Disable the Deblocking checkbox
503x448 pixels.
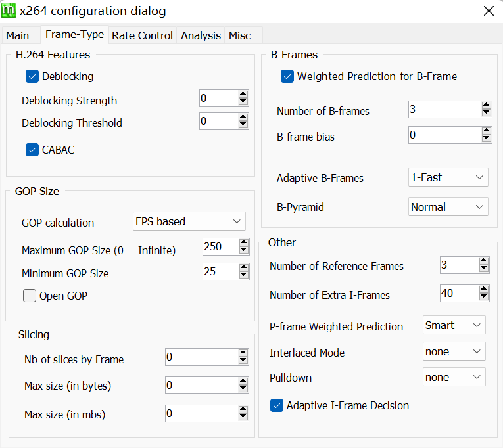click(32, 76)
